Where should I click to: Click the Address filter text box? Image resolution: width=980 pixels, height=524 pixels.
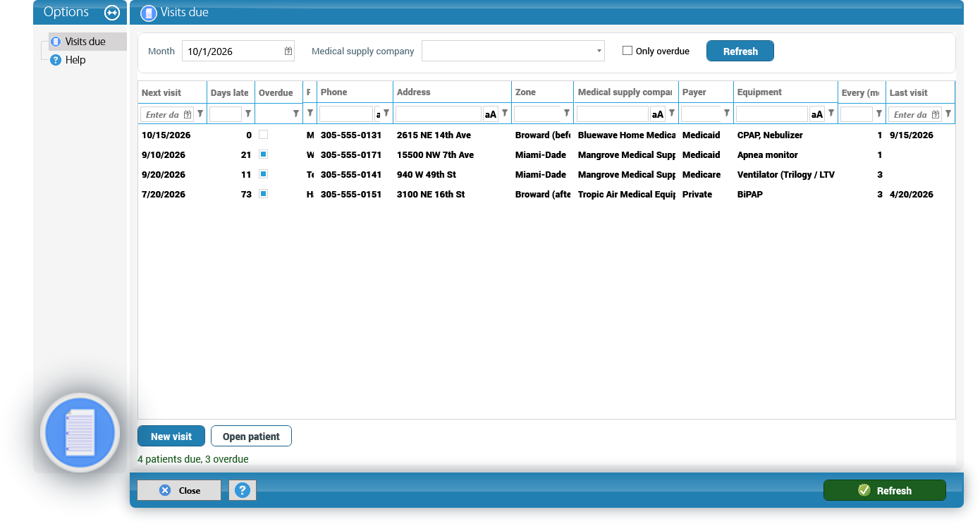pos(439,114)
